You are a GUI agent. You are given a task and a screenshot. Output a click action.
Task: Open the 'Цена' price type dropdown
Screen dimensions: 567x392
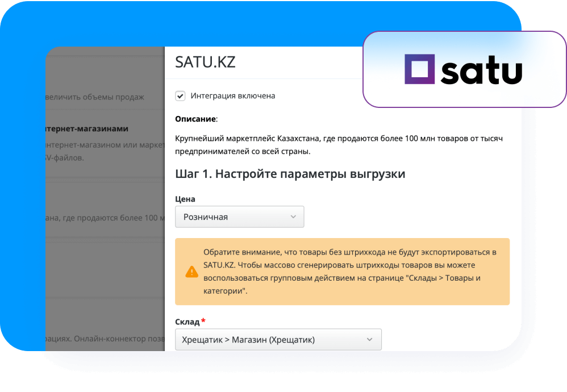[x=239, y=216]
